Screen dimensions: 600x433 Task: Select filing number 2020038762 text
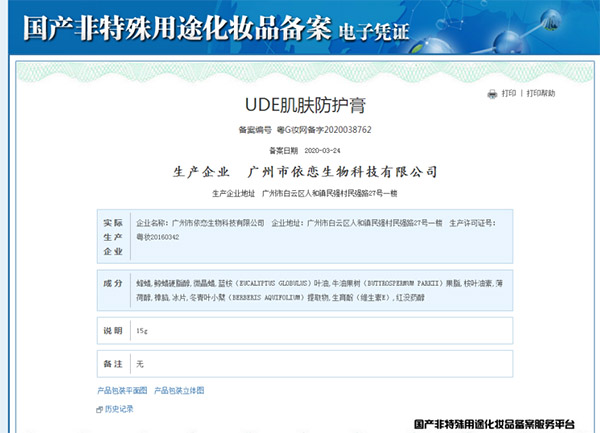tap(347, 130)
